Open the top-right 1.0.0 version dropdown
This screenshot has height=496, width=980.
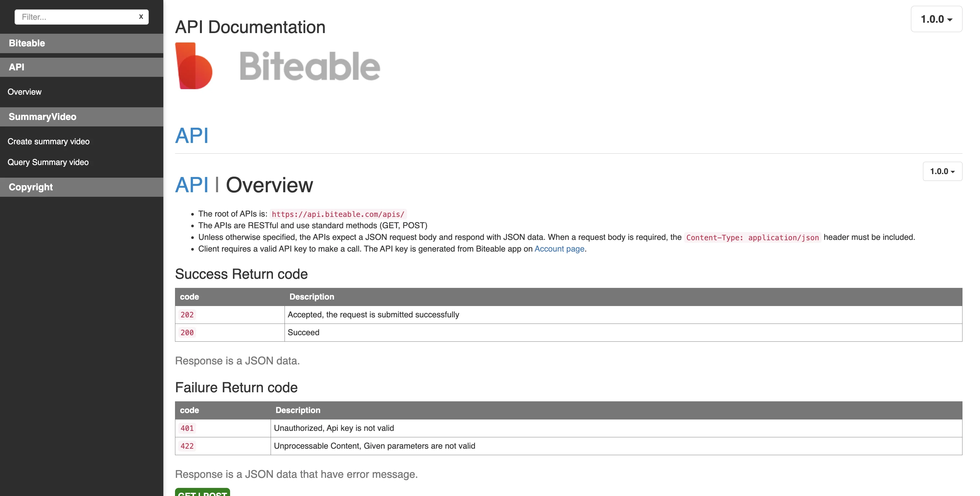(936, 19)
